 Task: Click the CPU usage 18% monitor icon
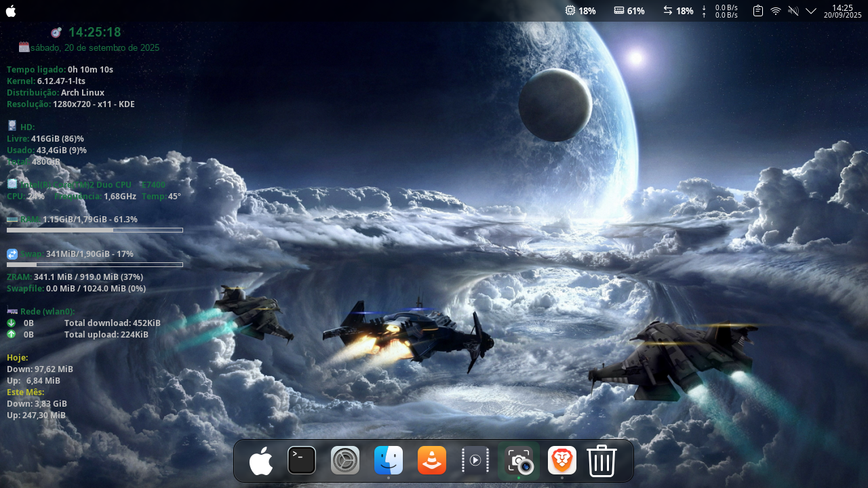click(x=570, y=11)
